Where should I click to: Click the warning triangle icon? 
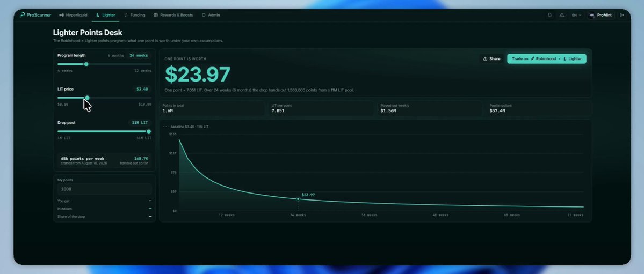[561, 15]
